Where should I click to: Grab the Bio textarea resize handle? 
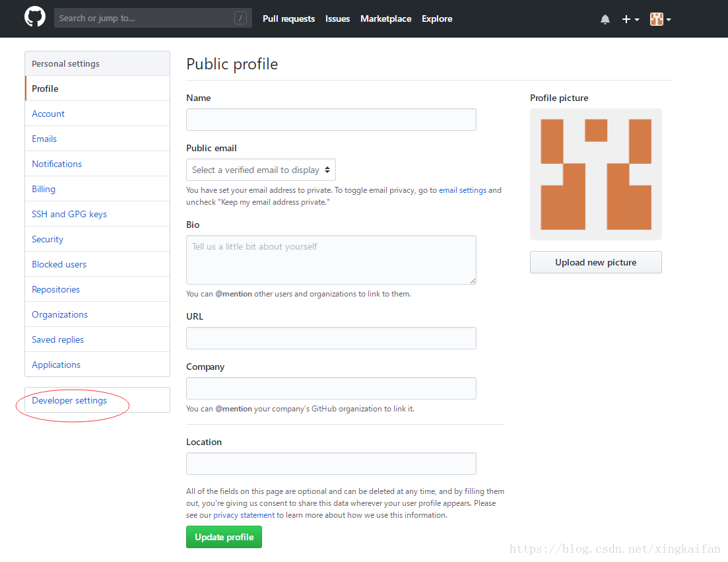click(x=473, y=281)
